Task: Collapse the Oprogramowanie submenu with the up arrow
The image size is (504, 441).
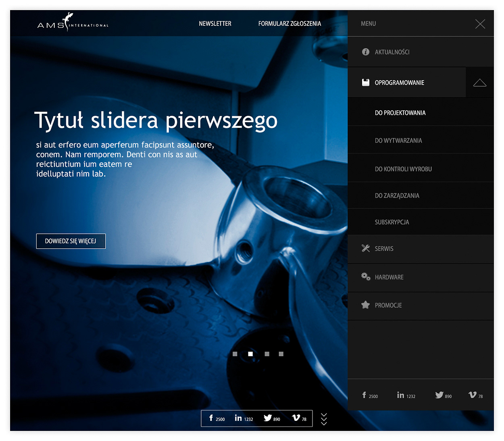Action: [480, 83]
